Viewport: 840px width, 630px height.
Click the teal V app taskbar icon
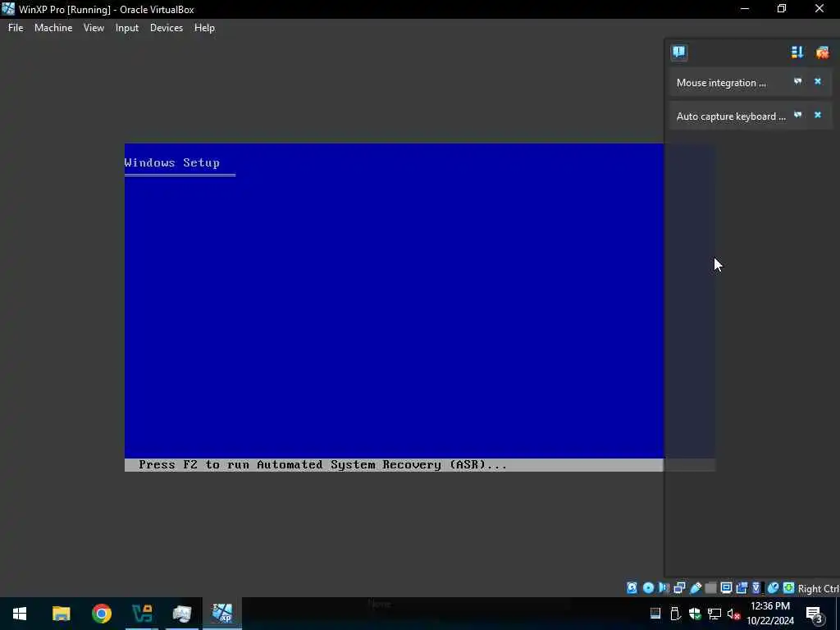click(x=142, y=614)
